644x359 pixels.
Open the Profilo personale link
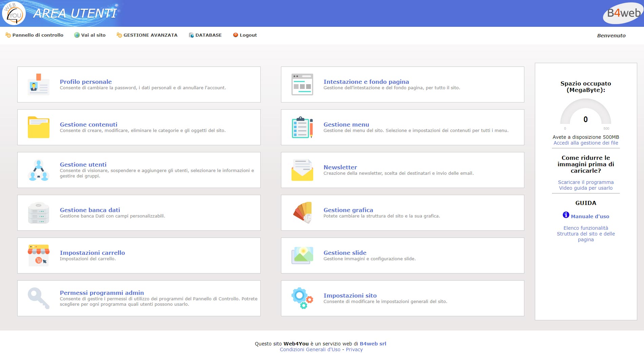pos(86,82)
